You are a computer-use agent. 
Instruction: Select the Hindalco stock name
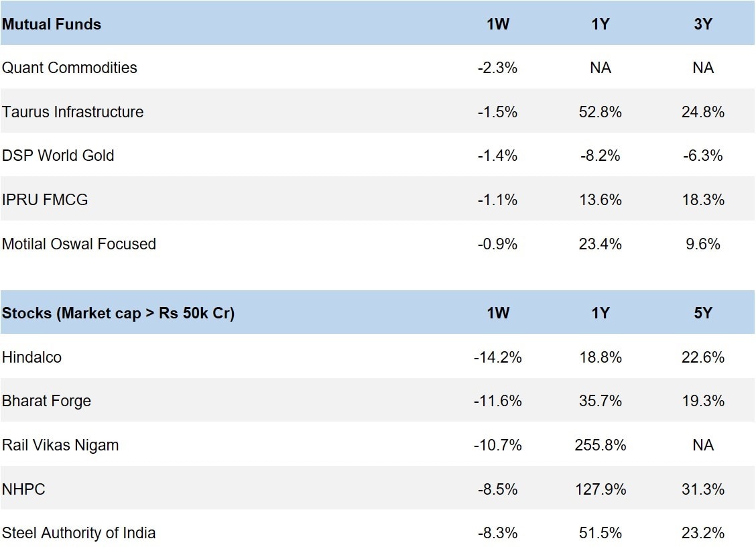pos(31,357)
